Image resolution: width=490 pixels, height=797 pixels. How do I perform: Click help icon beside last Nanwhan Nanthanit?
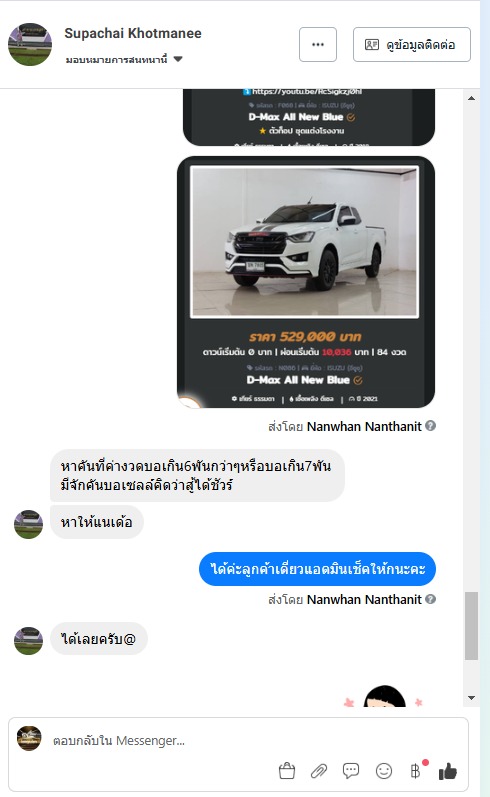[x=431, y=599]
